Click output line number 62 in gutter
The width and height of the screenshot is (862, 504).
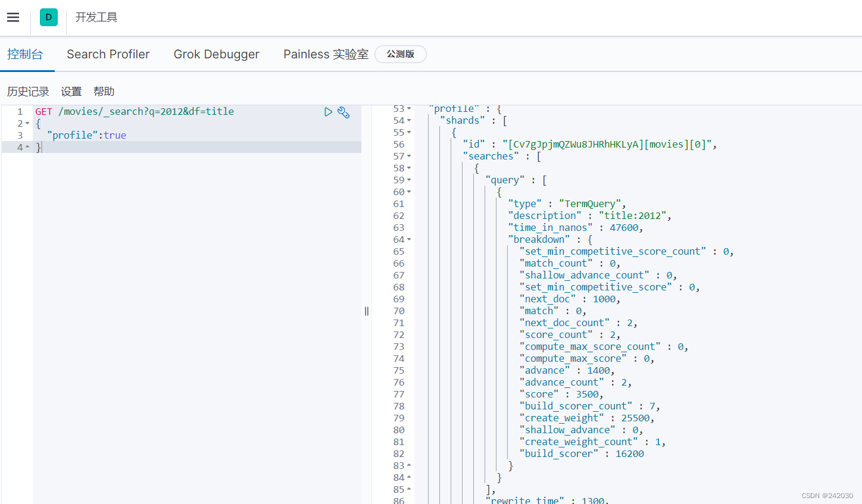[x=399, y=216]
